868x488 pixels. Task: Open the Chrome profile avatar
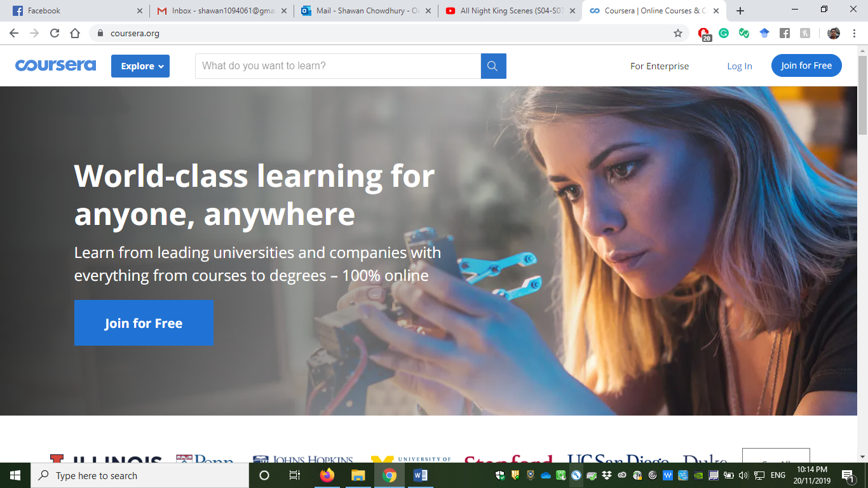[x=834, y=33]
